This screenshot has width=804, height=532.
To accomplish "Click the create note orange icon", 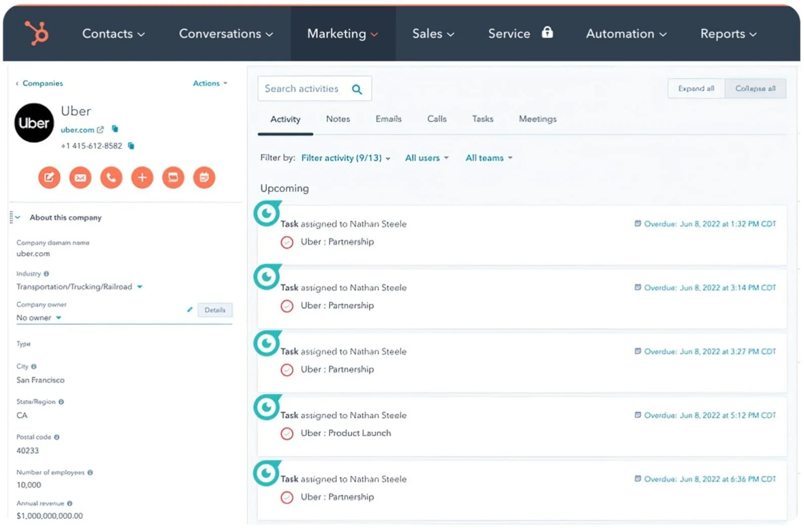I will 49,177.
